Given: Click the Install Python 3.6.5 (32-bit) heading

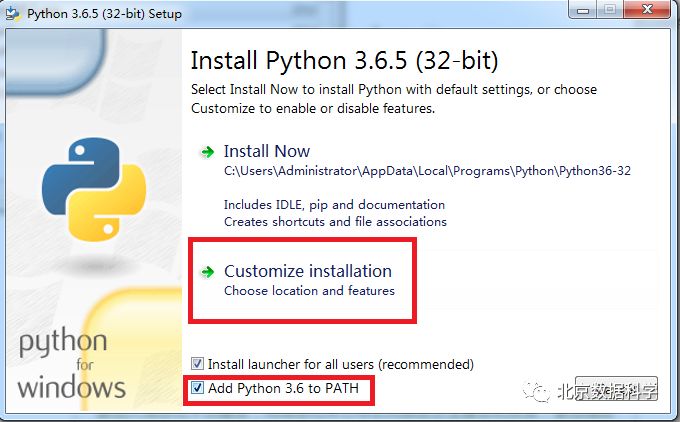Looking at the screenshot, I should click(344, 59).
